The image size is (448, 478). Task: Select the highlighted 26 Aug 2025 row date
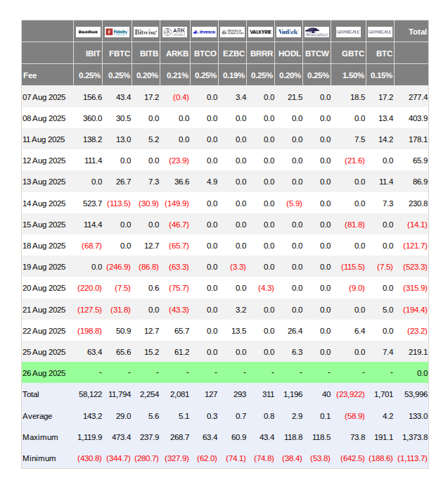44,373
